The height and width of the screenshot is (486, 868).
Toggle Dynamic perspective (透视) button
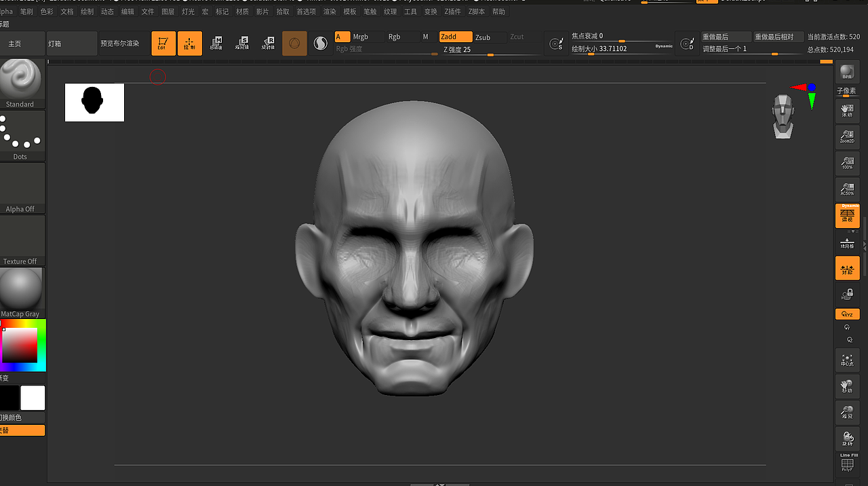[847, 216]
